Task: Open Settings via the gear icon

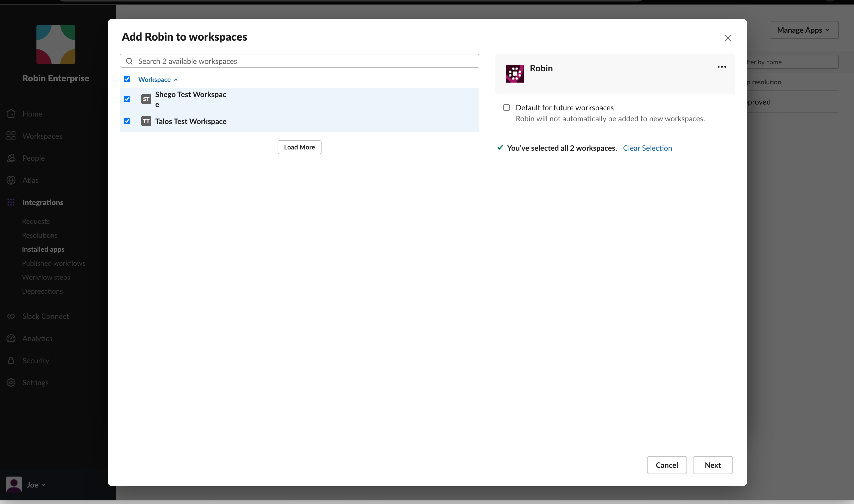Action: [11, 382]
